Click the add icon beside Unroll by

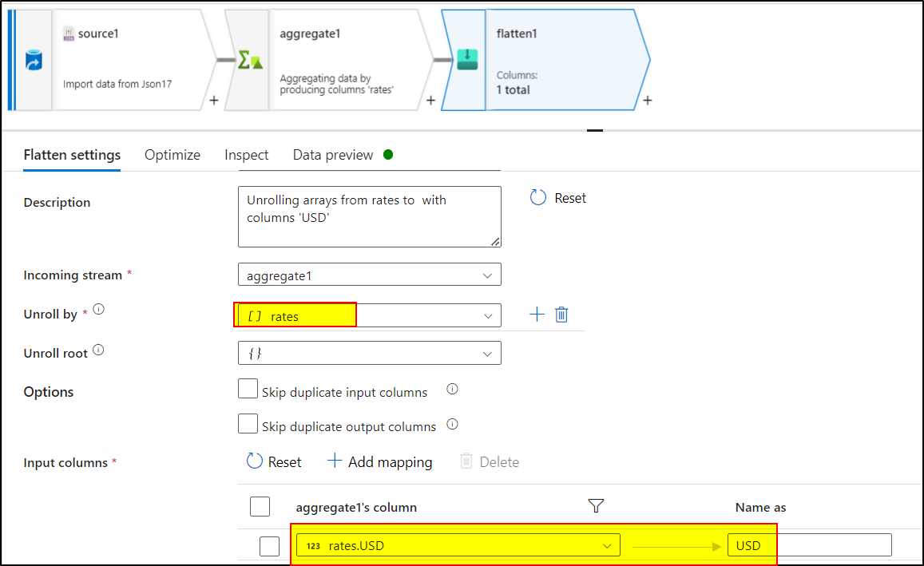(x=536, y=314)
